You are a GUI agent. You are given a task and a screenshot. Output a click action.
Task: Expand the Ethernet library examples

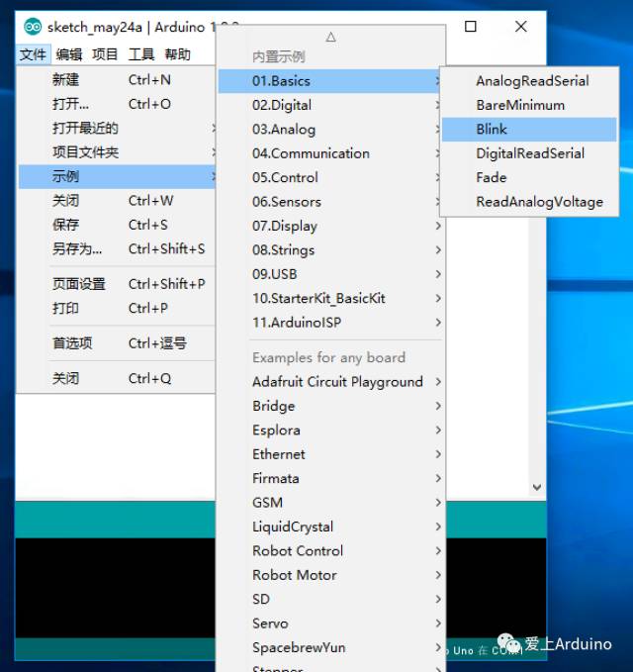pos(330,454)
